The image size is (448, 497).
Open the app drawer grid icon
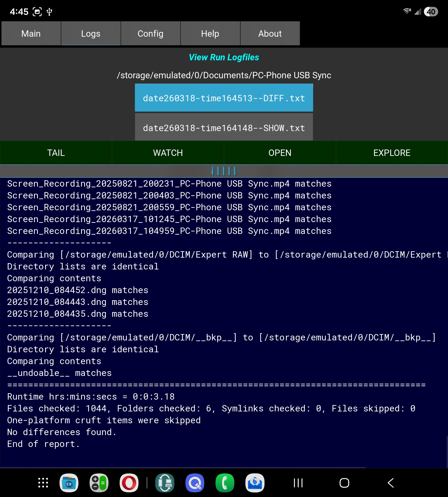pyautogui.click(x=43, y=483)
